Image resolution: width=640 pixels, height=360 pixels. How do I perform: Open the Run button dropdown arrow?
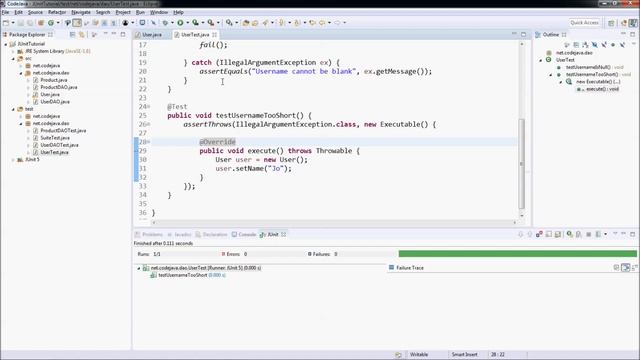pos(187,23)
